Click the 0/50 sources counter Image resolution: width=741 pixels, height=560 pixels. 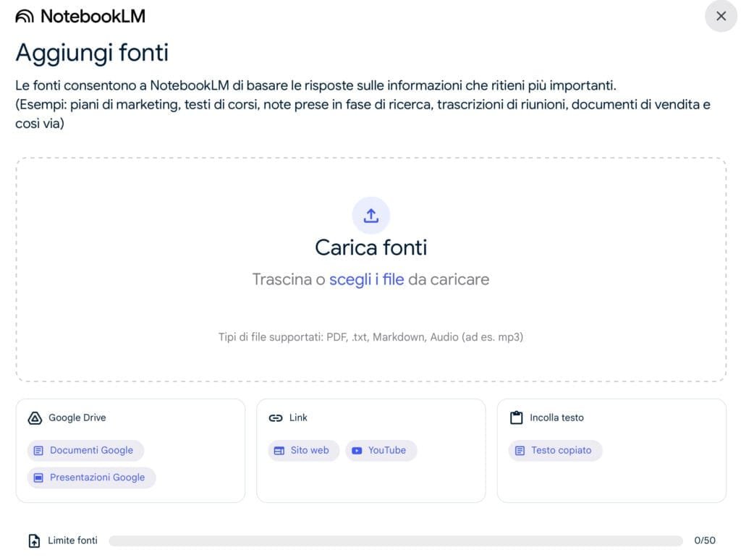[704, 540]
